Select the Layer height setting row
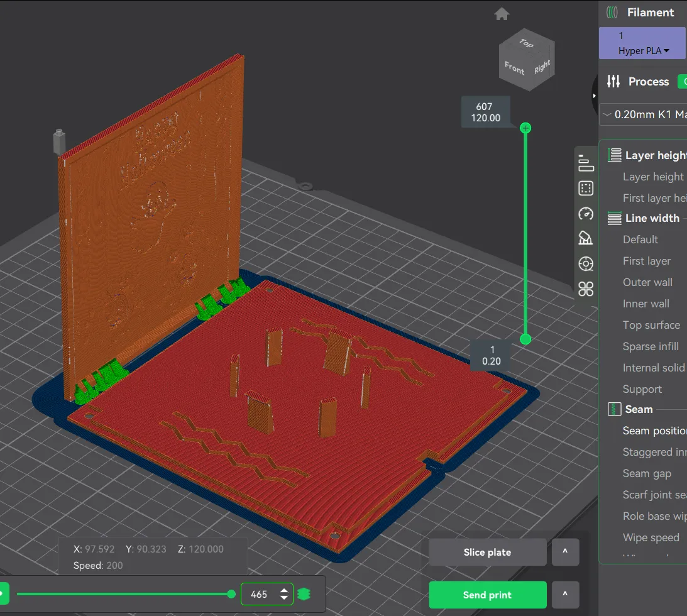Image resolution: width=687 pixels, height=616 pixels. (653, 177)
